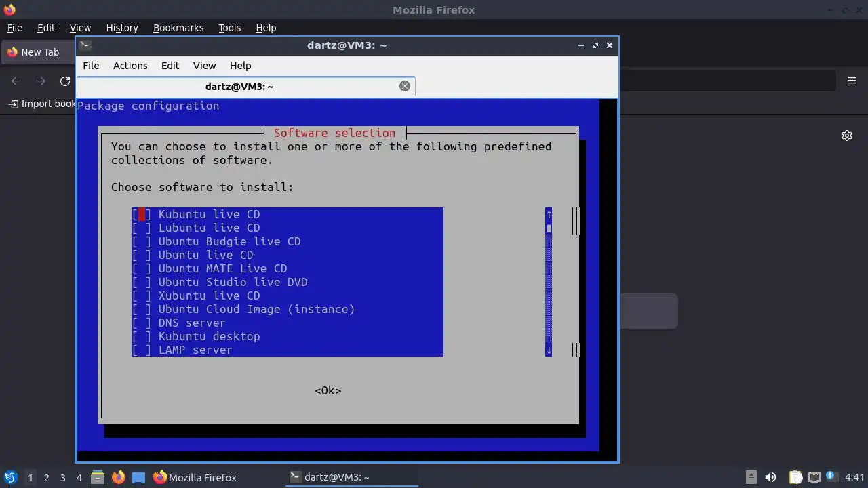The height and width of the screenshot is (488, 868).
Task: Switch to workspace 3
Action: [x=62, y=478]
